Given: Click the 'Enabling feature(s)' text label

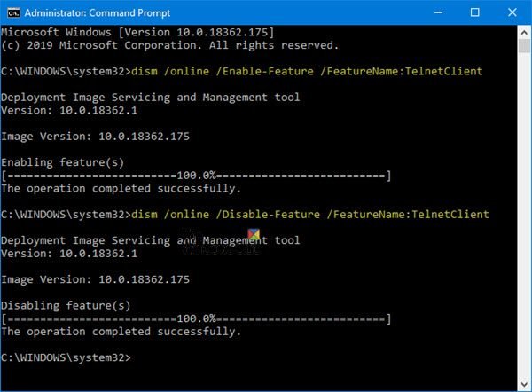Looking at the screenshot, I should [64, 163].
